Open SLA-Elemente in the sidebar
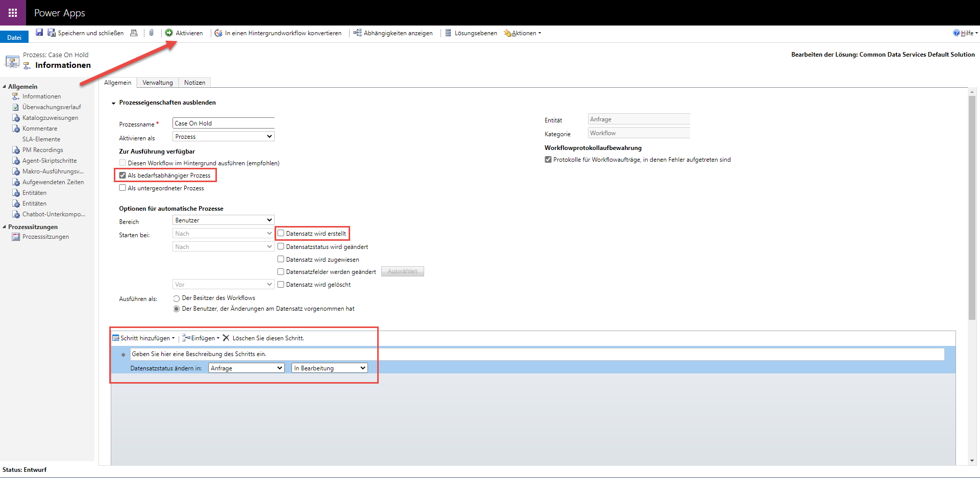 41,139
